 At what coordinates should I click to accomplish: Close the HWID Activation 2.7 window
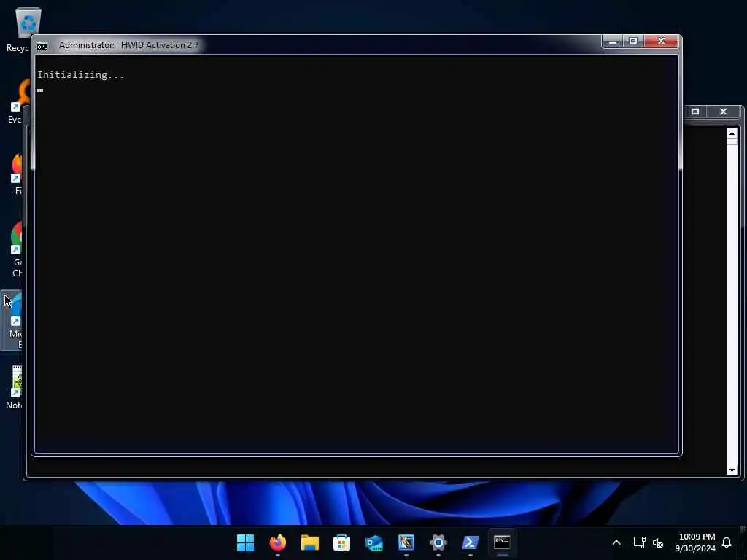click(661, 42)
